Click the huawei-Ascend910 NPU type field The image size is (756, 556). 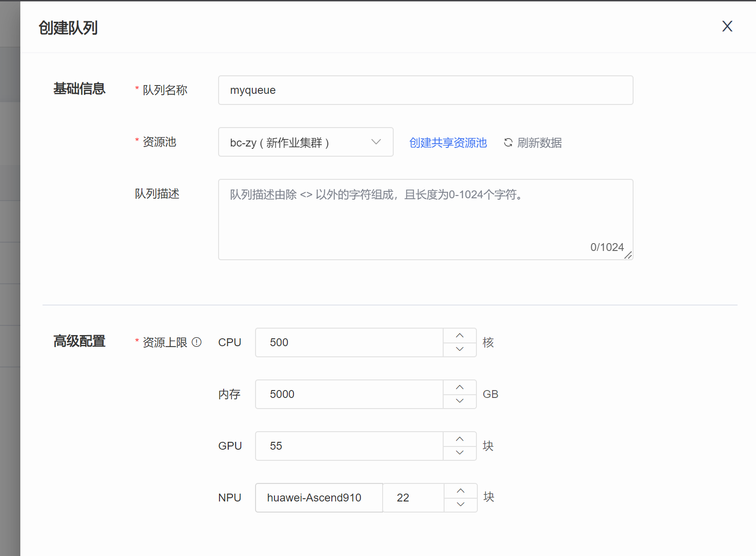click(x=319, y=498)
